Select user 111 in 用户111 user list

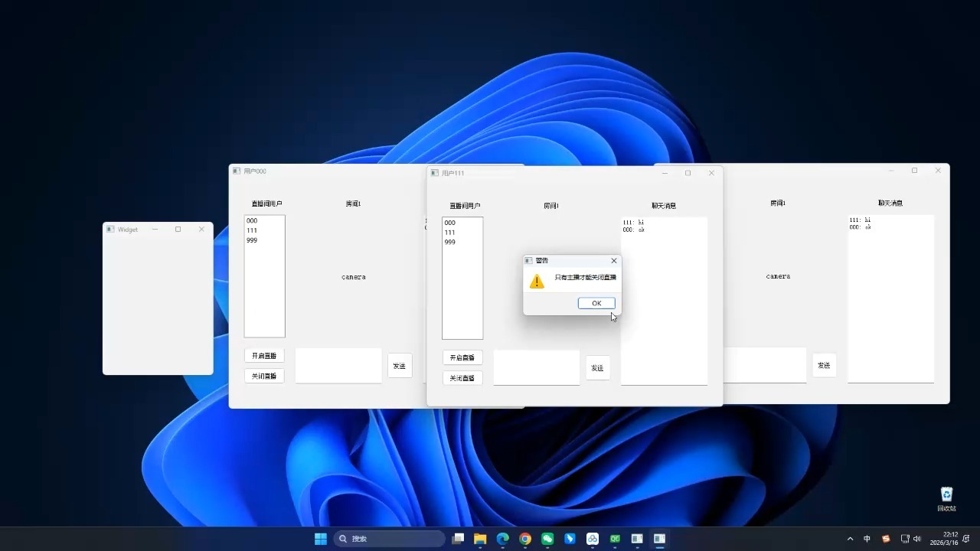tap(462, 233)
